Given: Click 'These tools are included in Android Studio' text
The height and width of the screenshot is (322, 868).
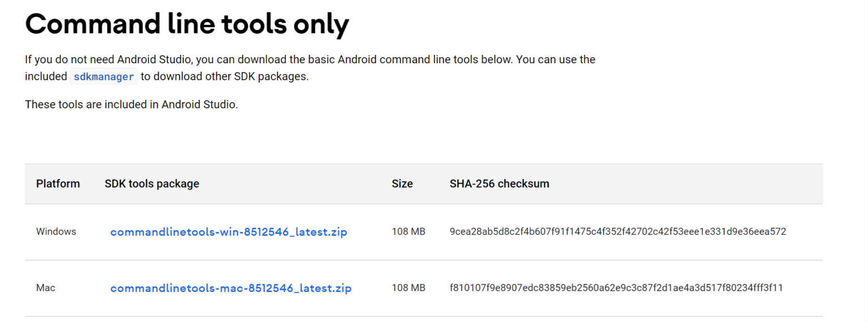Looking at the screenshot, I should [x=131, y=105].
